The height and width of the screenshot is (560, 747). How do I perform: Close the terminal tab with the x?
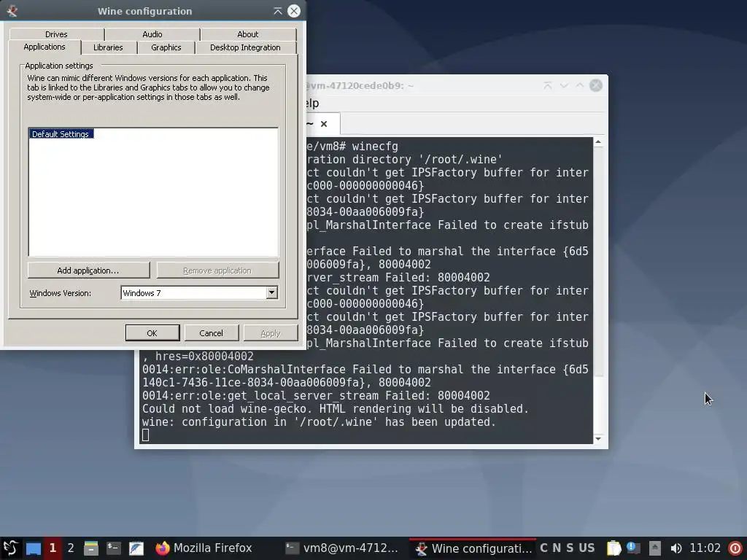click(324, 124)
